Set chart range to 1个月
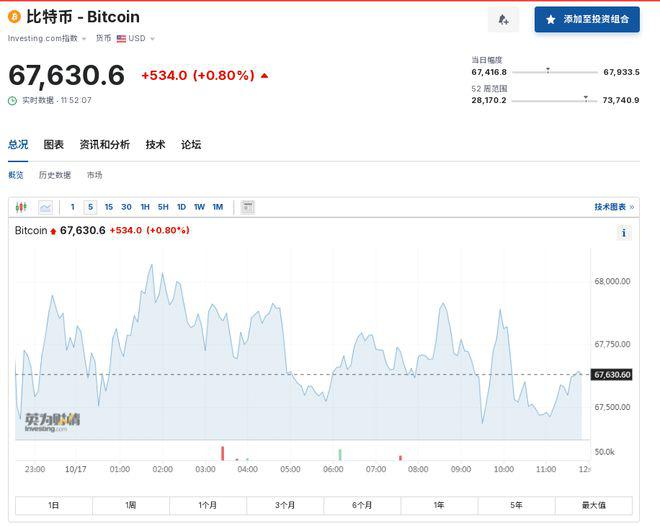Viewport: 660px width, 526px height. tap(208, 505)
